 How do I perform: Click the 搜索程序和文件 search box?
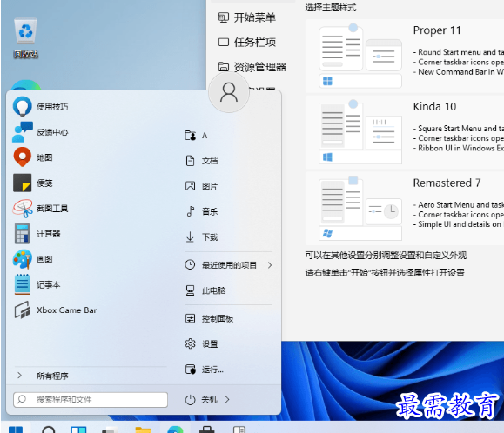[91, 400]
